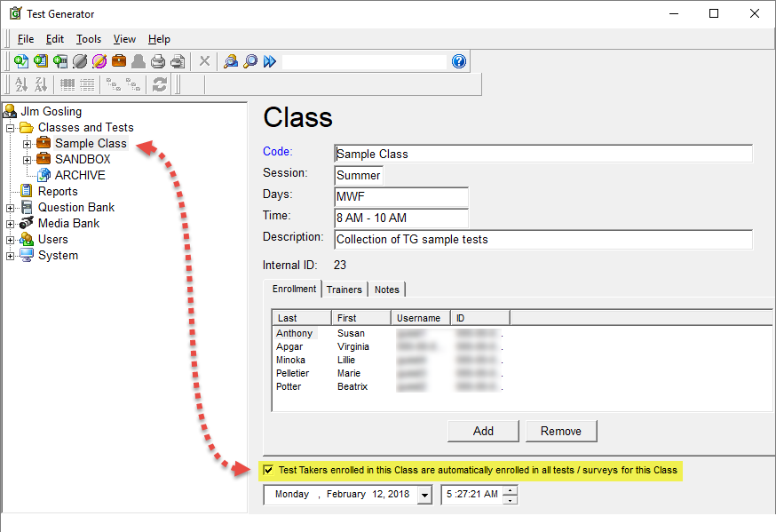The image size is (776, 532).
Task: Click the pink crossed-circle toolbar icon
Action: (99, 61)
